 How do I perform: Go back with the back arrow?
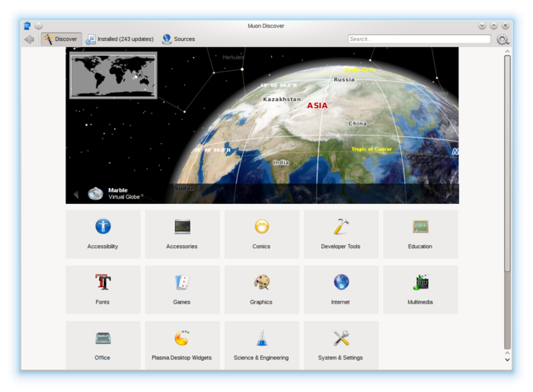point(29,40)
